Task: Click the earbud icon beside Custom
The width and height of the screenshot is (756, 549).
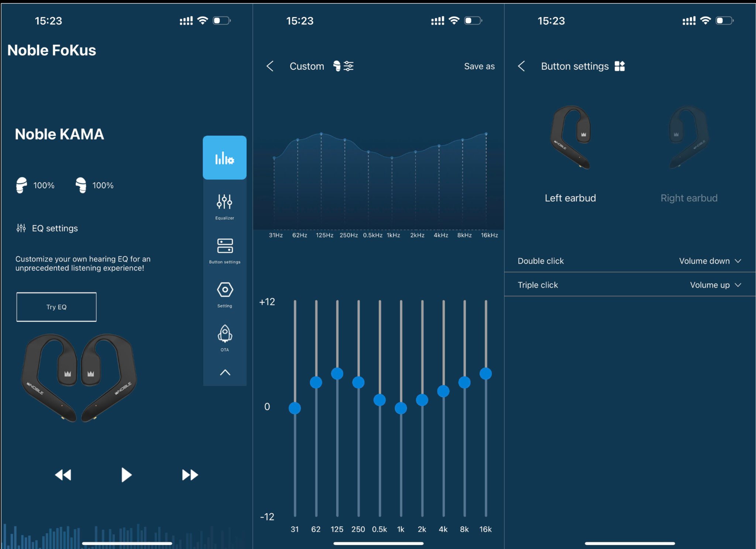Action: pyautogui.click(x=337, y=66)
